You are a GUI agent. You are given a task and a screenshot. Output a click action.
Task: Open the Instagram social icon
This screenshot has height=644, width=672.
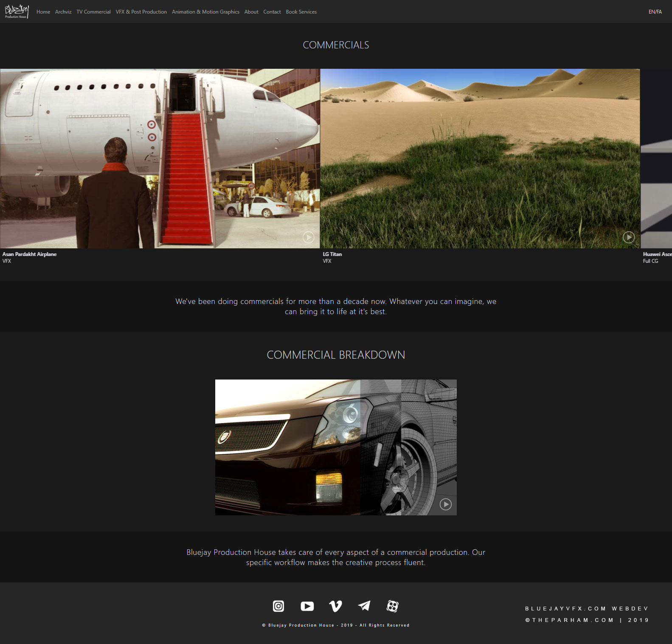click(x=278, y=606)
